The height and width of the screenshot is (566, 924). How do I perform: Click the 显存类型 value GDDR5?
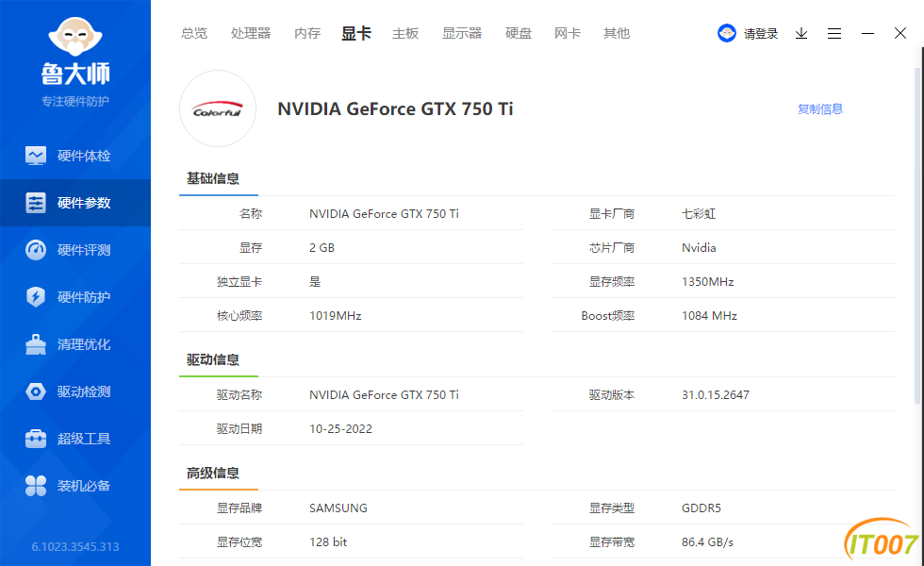701,508
